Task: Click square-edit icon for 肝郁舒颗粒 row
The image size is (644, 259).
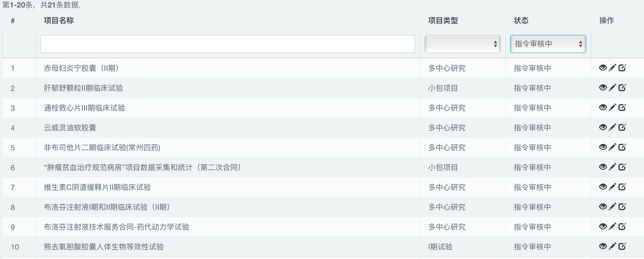Action: (x=622, y=88)
